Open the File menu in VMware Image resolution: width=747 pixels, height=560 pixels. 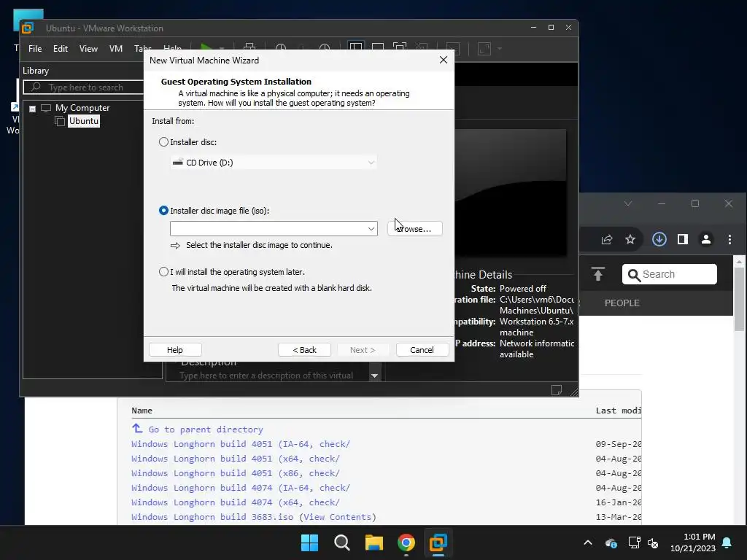pyautogui.click(x=35, y=49)
